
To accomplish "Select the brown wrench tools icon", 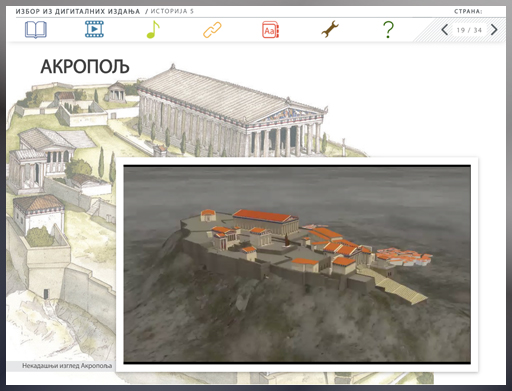I will coord(330,29).
